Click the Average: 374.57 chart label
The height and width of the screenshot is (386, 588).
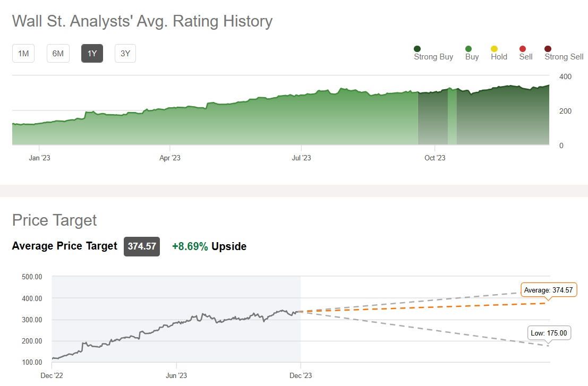click(549, 290)
